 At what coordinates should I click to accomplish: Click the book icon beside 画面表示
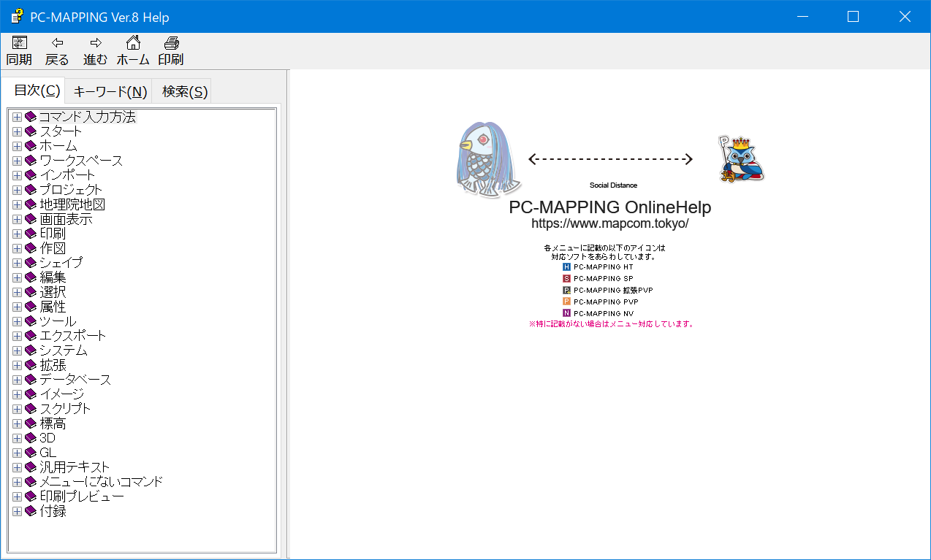[x=31, y=219]
